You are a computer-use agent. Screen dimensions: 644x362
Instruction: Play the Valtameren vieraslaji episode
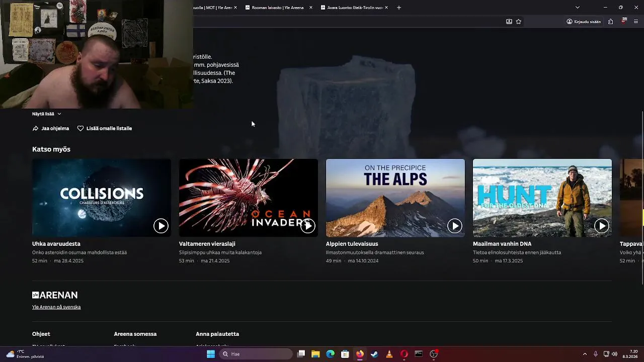pos(308,226)
